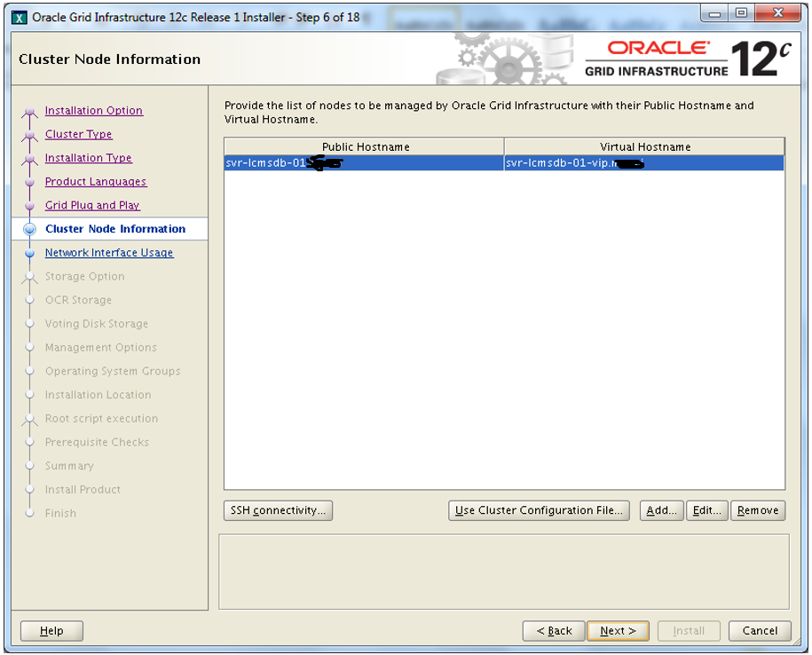Edit the selected cluster node

707,510
